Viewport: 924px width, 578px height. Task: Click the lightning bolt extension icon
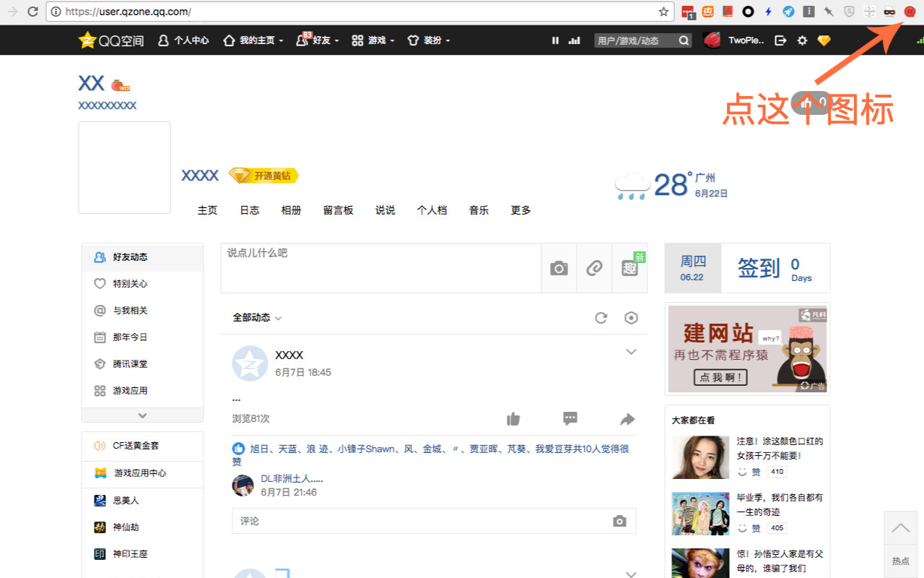point(769,12)
